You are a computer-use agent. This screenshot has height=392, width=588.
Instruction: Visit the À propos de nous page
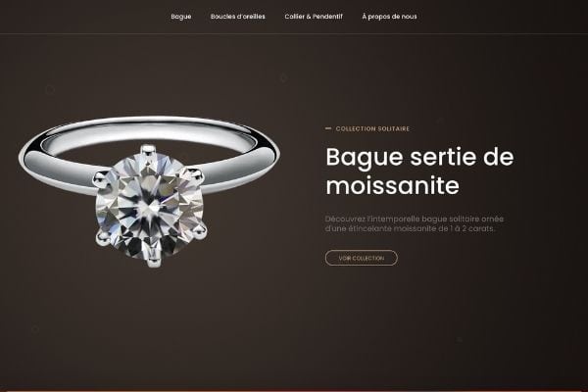[x=389, y=17]
